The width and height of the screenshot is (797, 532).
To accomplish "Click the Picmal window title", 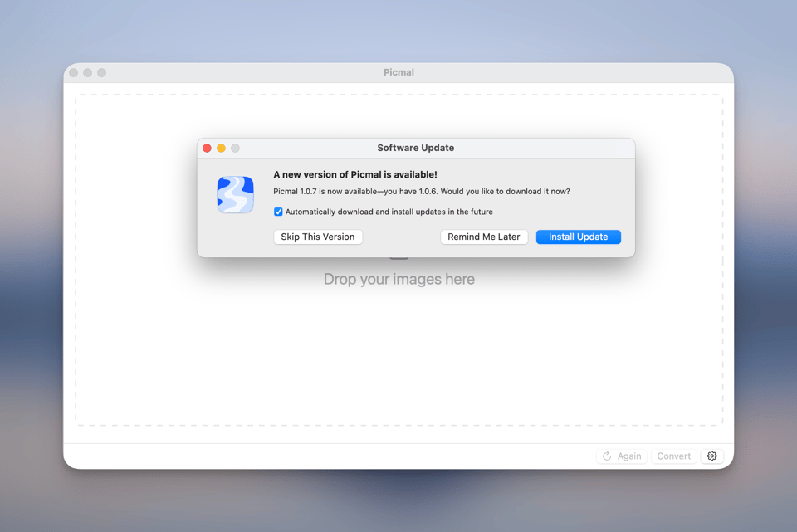I will [x=398, y=72].
